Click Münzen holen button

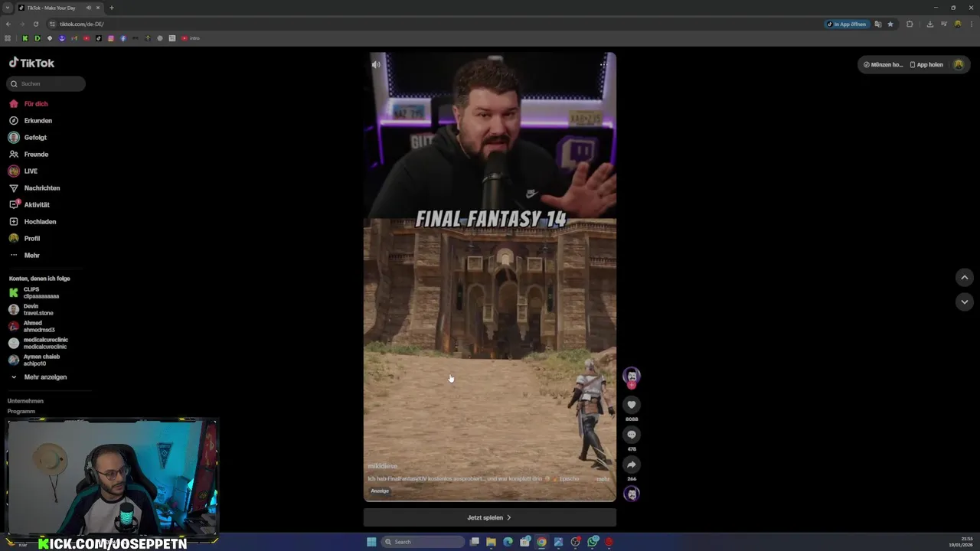pyautogui.click(x=883, y=64)
